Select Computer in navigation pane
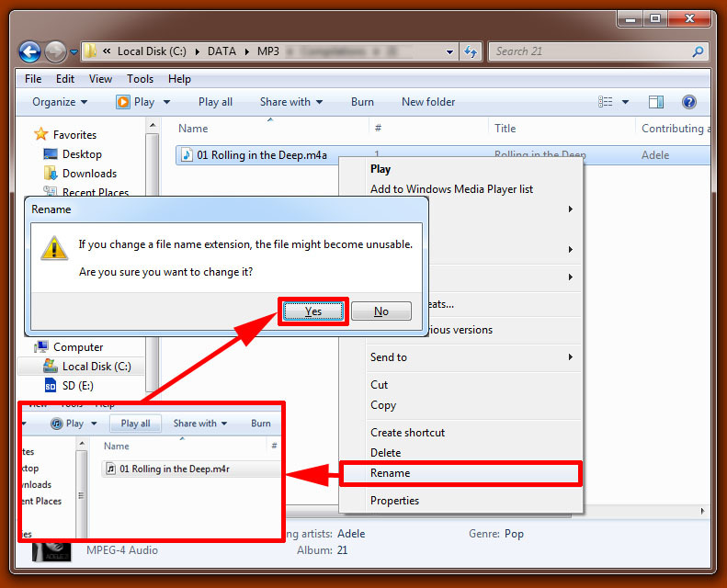 coord(78,347)
